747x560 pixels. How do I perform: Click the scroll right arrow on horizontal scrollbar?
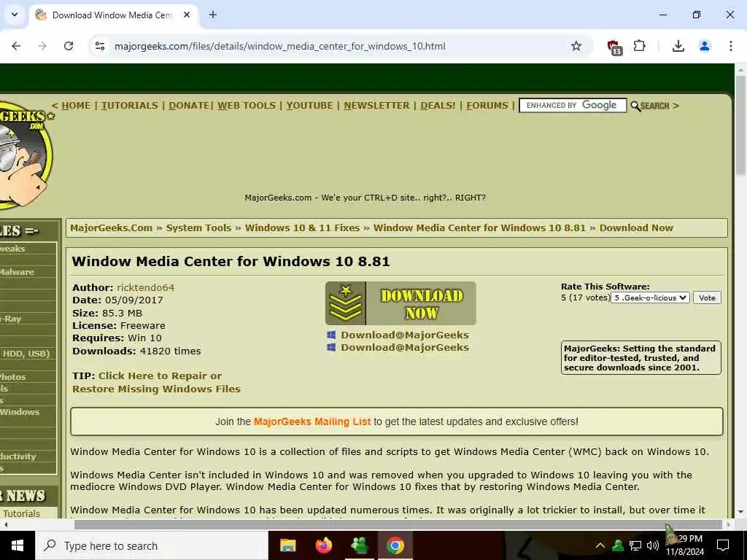(728, 524)
